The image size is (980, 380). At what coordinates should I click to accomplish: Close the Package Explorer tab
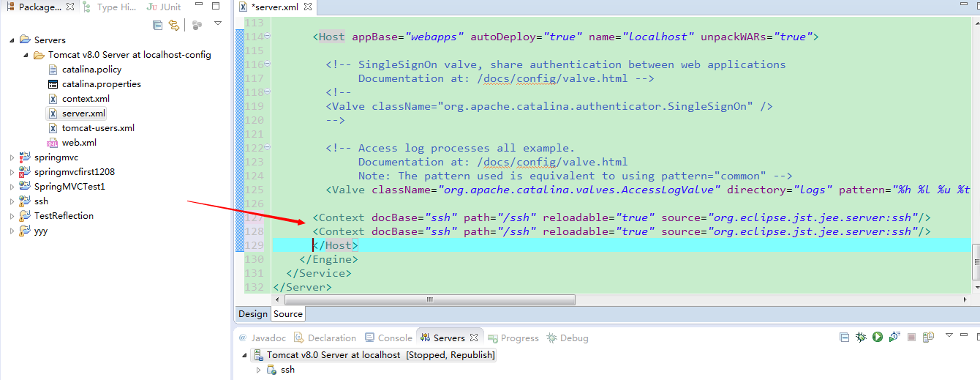coord(70,7)
